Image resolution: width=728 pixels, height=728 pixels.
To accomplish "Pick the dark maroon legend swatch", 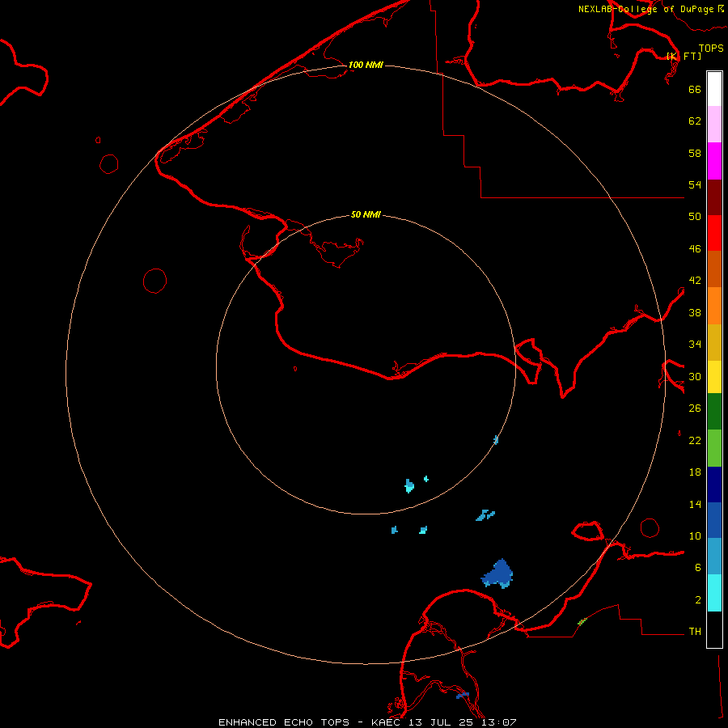I will click(x=714, y=197).
